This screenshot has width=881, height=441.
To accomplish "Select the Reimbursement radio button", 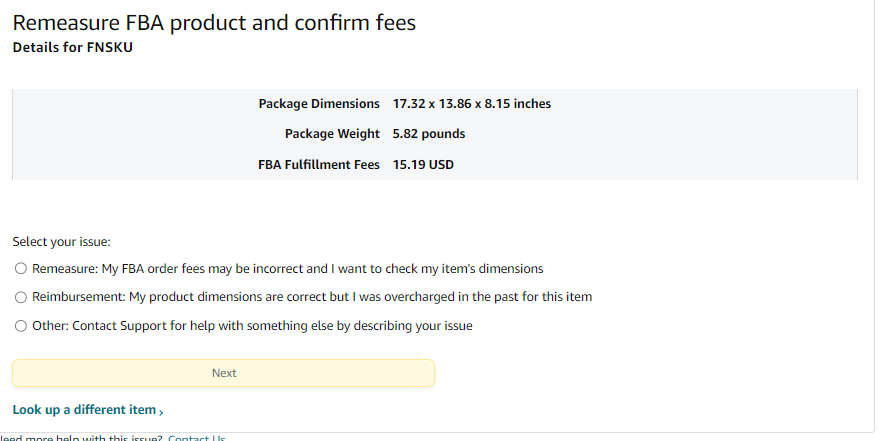I will [x=21, y=297].
